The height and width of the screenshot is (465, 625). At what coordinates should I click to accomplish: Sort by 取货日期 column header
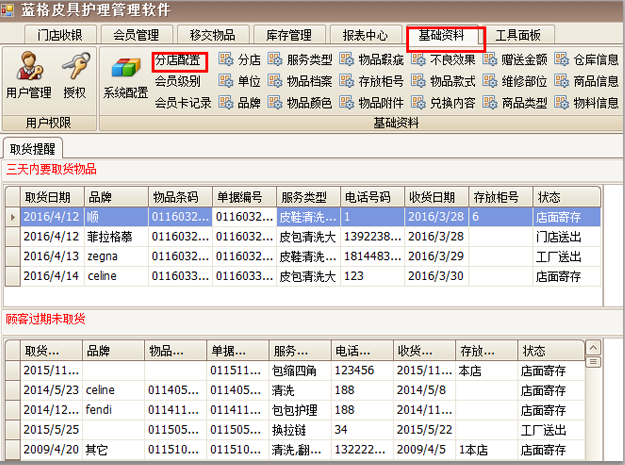point(52,197)
